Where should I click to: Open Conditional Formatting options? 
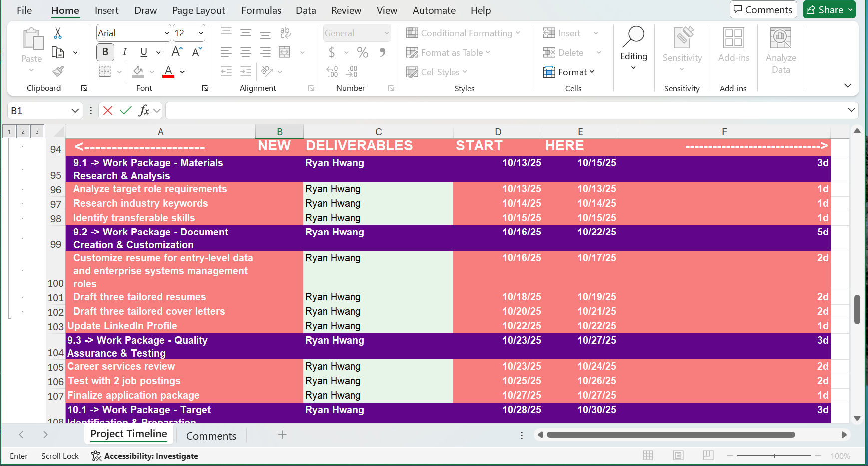pyautogui.click(x=463, y=33)
